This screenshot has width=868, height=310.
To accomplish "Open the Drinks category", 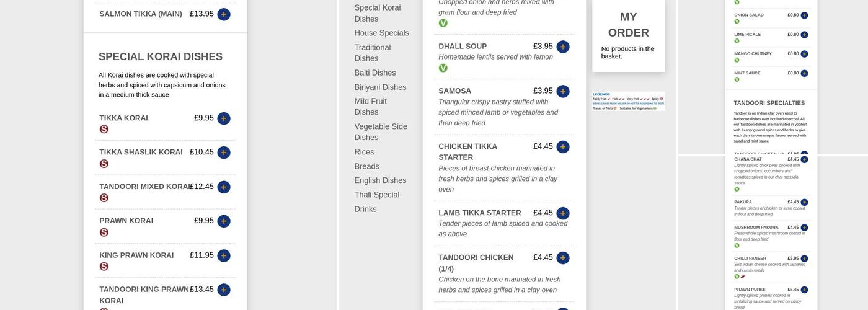I will tap(365, 209).
